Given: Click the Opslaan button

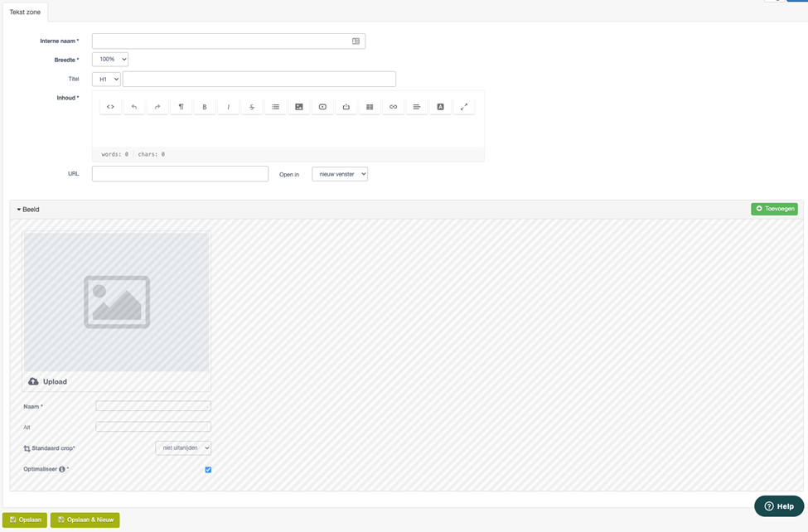Looking at the screenshot, I should [x=25, y=520].
